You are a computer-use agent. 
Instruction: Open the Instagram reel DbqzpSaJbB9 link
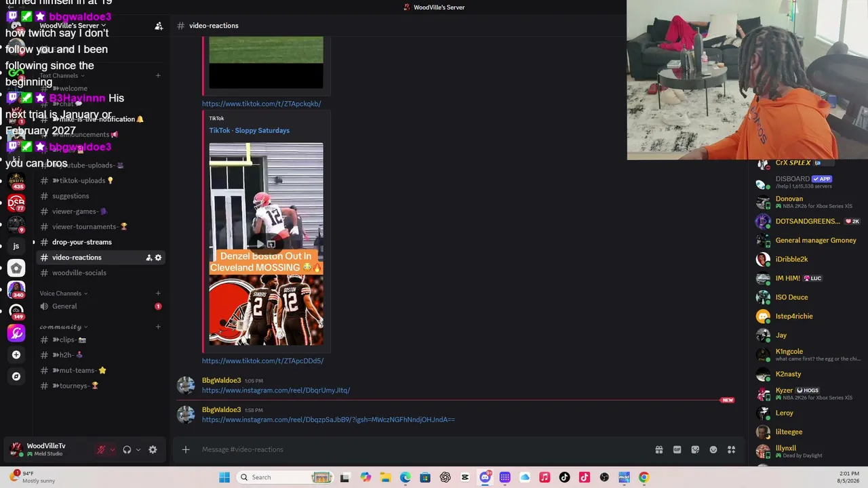tap(328, 420)
